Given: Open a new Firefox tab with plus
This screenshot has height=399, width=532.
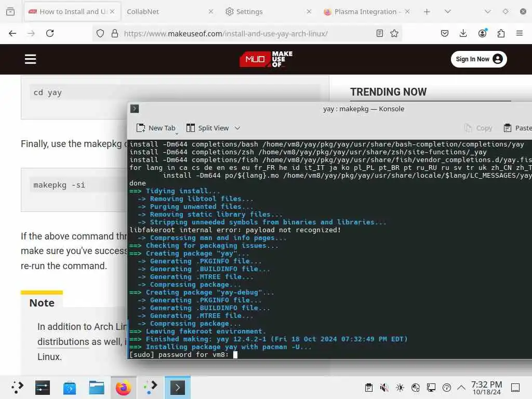Looking at the screenshot, I should pos(427,11).
